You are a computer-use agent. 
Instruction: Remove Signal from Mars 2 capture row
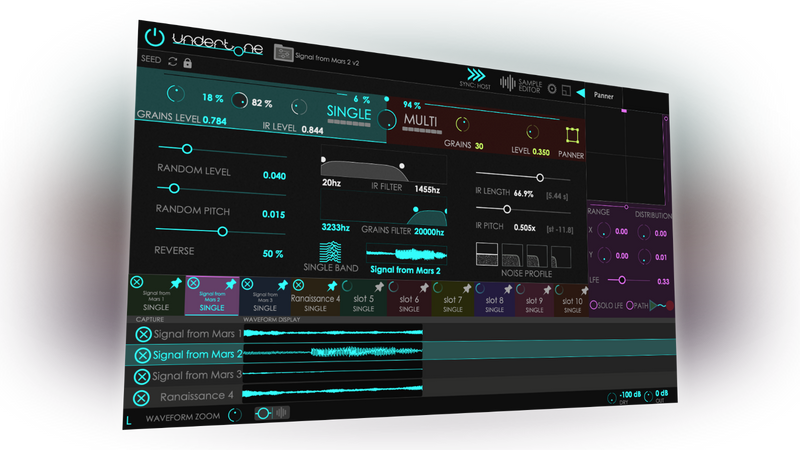pos(142,355)
